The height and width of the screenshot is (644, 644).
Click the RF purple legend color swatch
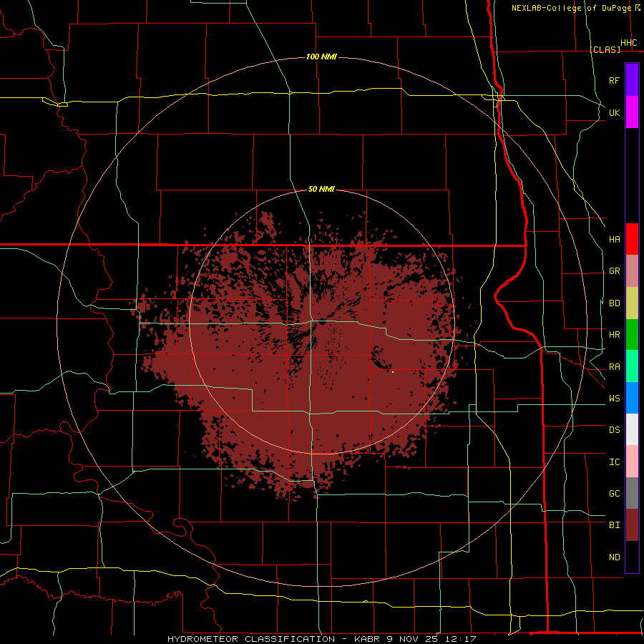[632, 80]
